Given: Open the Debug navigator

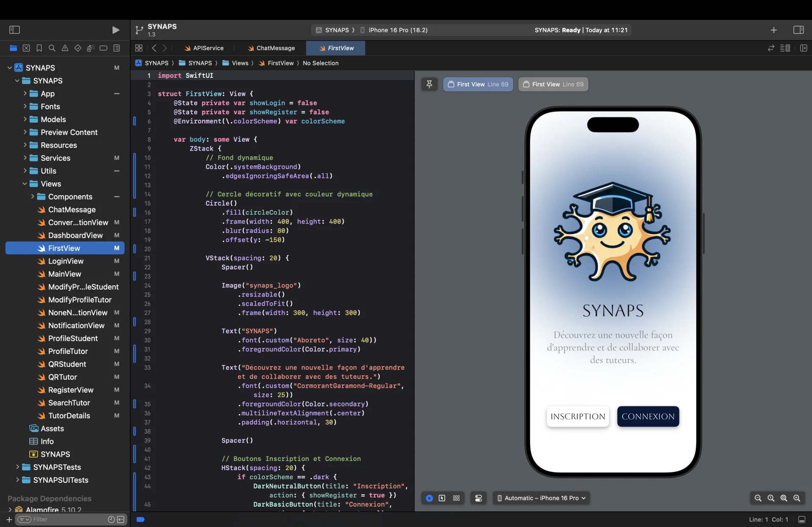Looking at the screenshot, I should [x=91, y=48].
